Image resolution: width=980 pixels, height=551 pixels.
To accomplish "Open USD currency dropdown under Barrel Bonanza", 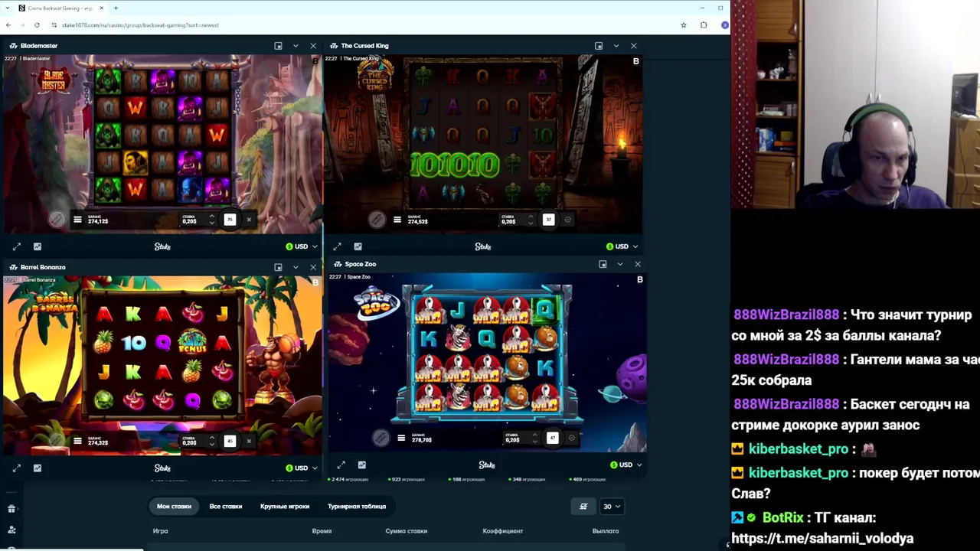I will (301, 468).
